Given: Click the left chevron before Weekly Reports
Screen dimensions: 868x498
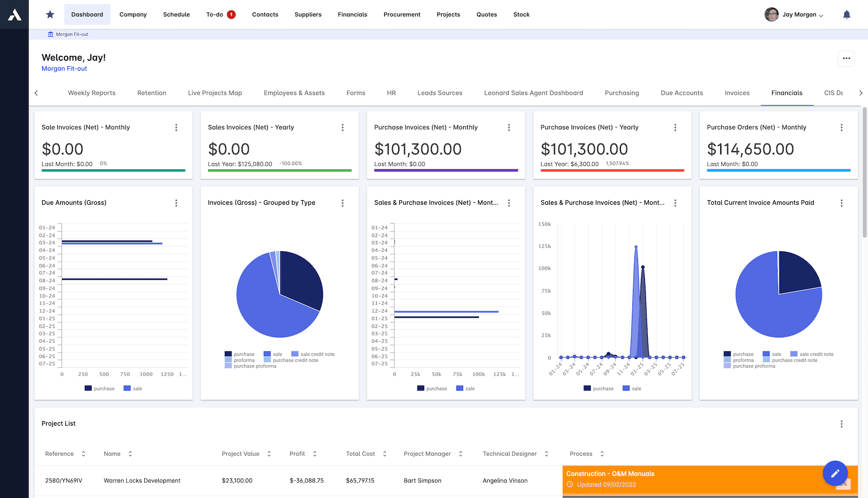Looking at the screenshot, I should coord(36,93).
